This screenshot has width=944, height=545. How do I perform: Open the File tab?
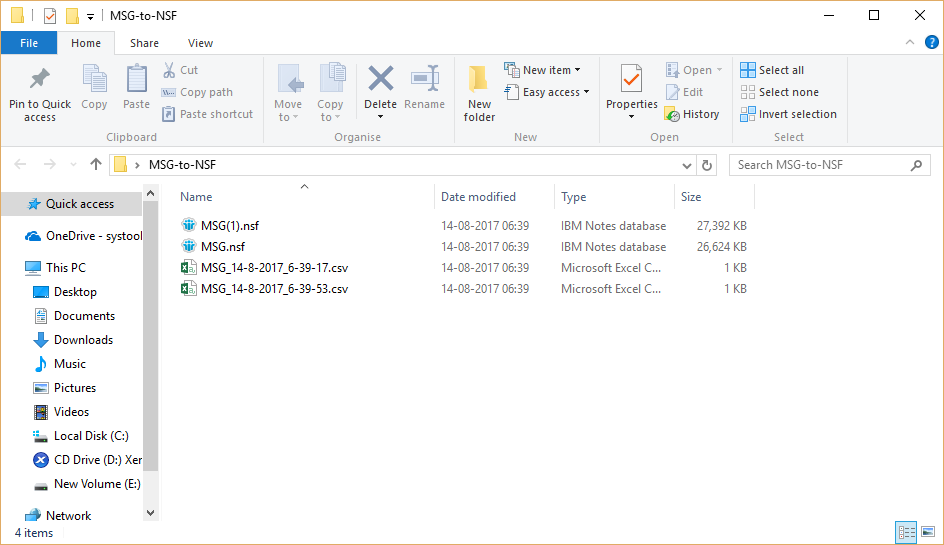coord(29,43)
